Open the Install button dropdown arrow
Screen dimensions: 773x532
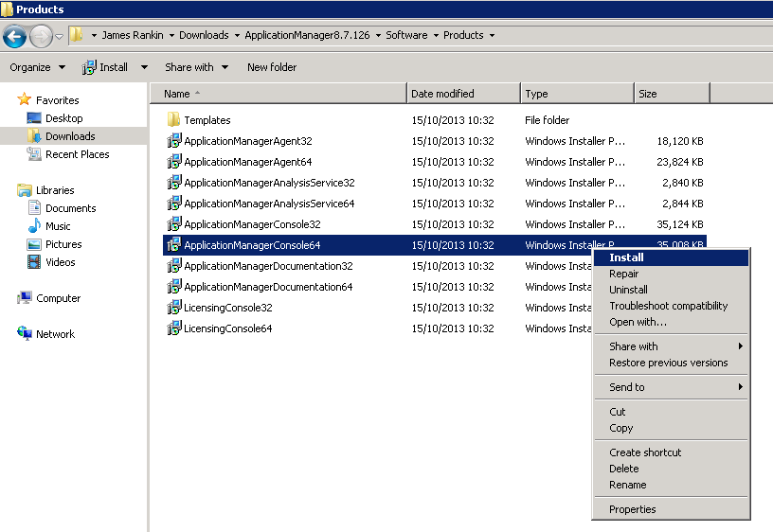144,67
